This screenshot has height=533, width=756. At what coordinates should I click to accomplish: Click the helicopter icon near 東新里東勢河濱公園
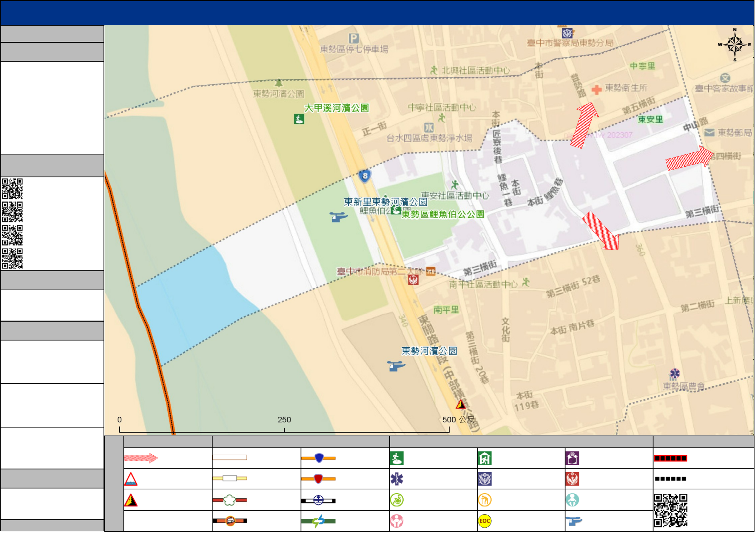[x=339, y=217]
